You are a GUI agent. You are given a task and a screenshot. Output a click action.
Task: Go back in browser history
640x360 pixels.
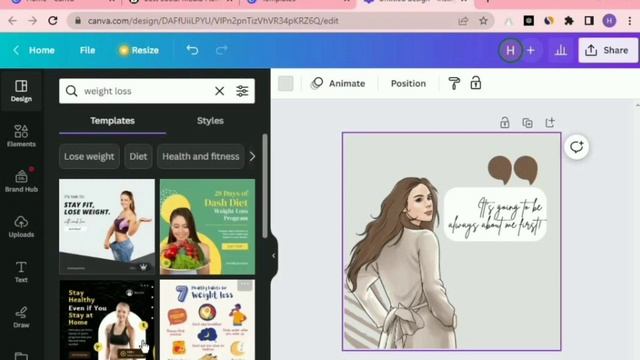[x=13, y=20]
